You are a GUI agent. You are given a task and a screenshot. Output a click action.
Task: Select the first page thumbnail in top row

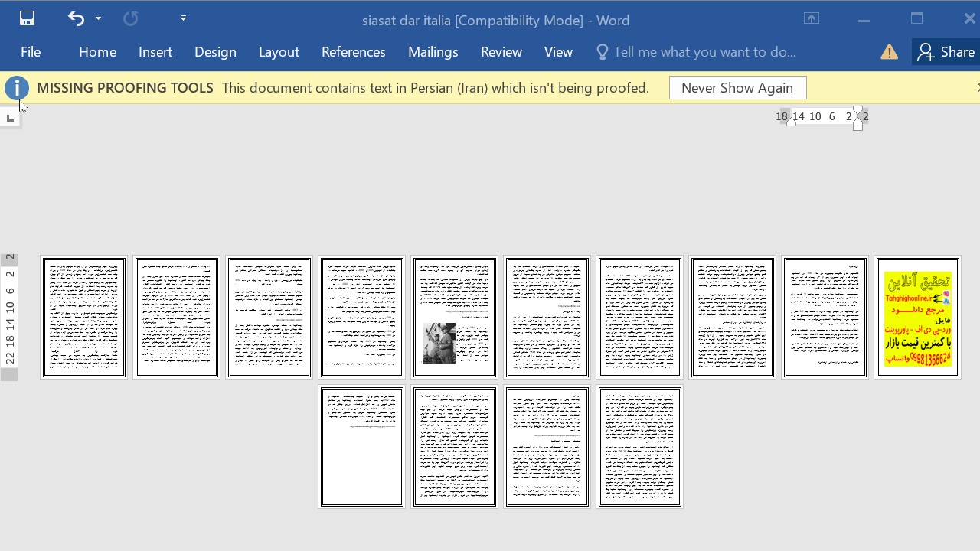[x=84, y=318]
